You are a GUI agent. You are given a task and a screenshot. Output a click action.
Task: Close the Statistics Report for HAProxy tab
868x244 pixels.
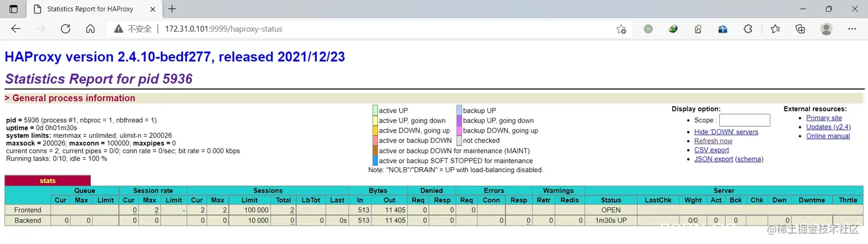tap(152, 9)
